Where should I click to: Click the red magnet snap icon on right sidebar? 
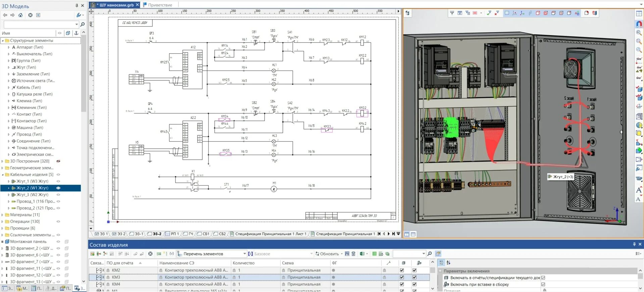639,24
